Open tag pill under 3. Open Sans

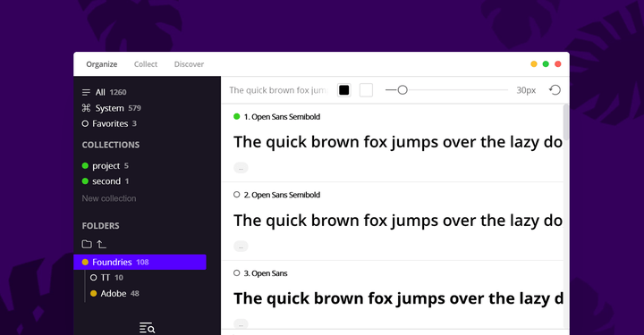tap(241, 324)
